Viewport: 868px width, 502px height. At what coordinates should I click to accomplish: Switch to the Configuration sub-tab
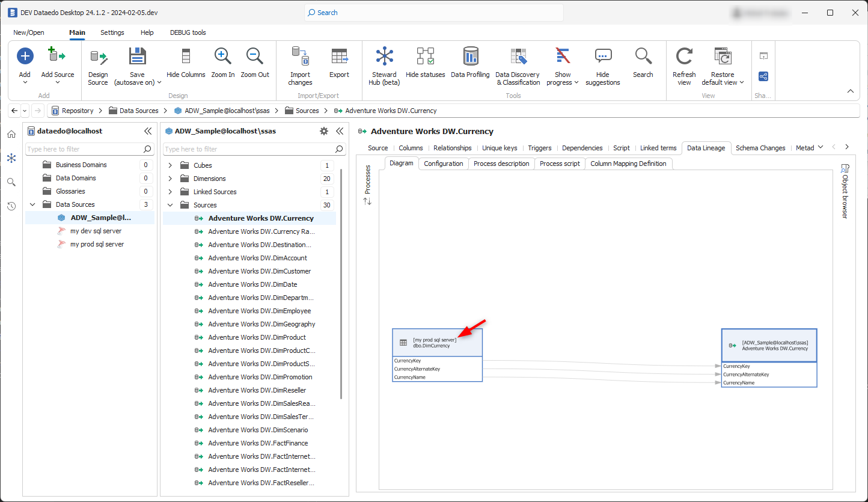point(444,164)
